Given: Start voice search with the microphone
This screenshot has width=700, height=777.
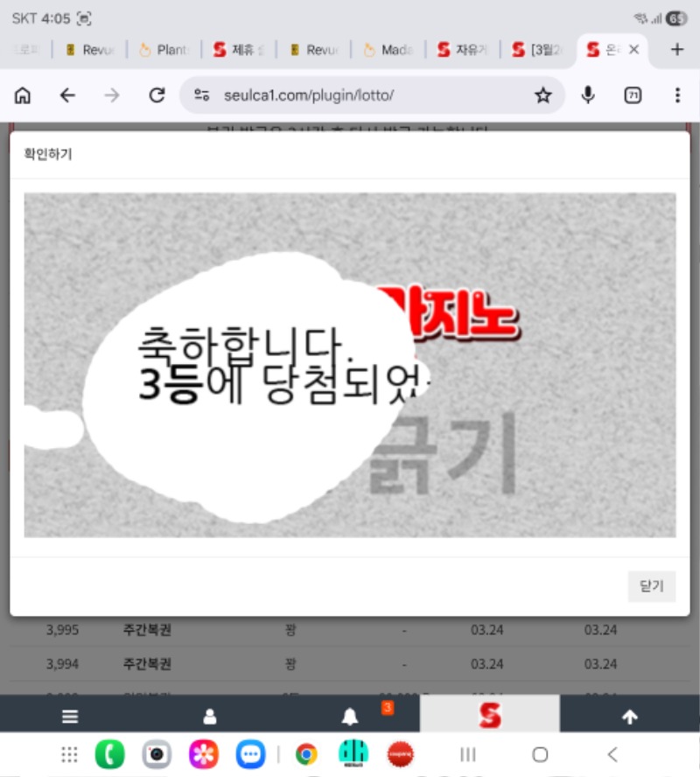Looking at the screenshot, I should click(589, 95).
